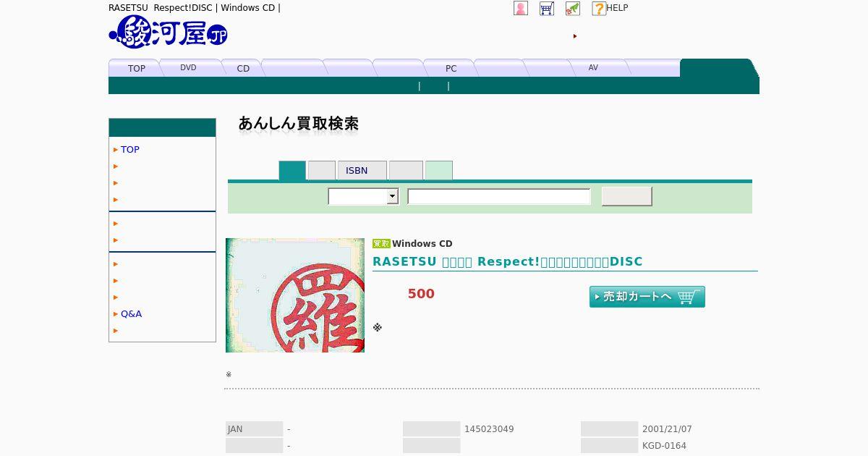Click the small red arrow under header icons

[575, 36]
